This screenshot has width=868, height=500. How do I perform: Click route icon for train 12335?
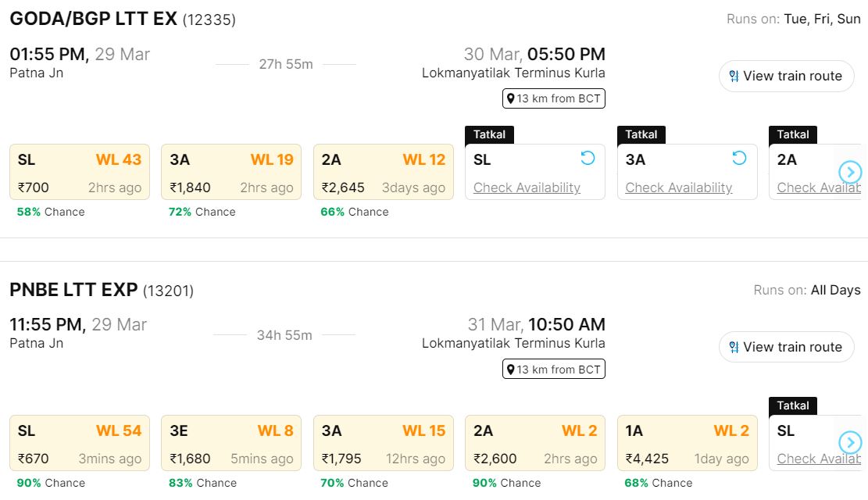734,77
